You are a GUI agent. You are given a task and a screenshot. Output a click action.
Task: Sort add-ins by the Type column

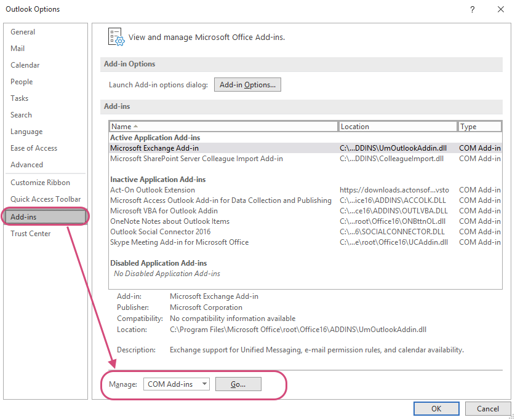pyautogui.click(x=480, y=127)
